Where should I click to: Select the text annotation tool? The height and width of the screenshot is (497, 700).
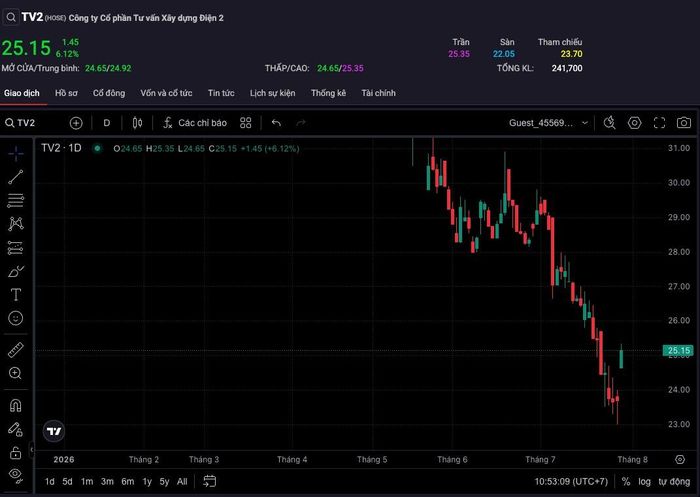coord(16,295)
